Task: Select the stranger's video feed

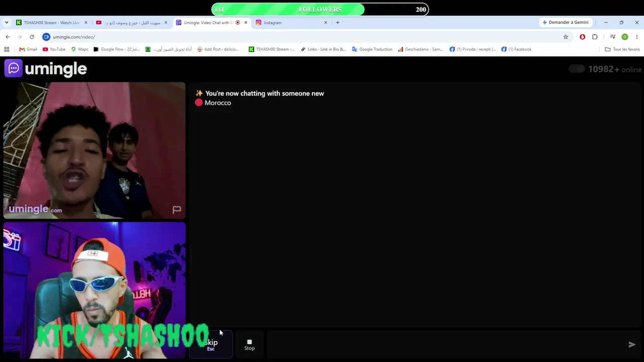Action: [x=95, y=151]
